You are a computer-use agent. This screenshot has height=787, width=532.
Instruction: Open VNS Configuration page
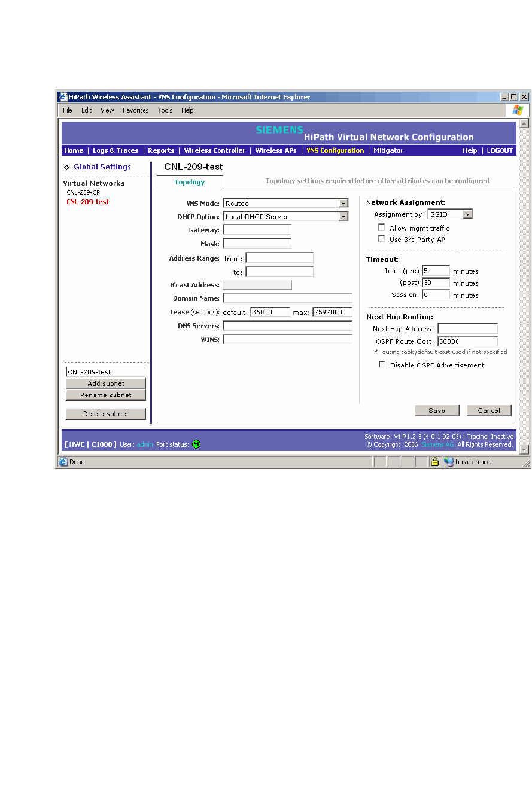[335, 150]
